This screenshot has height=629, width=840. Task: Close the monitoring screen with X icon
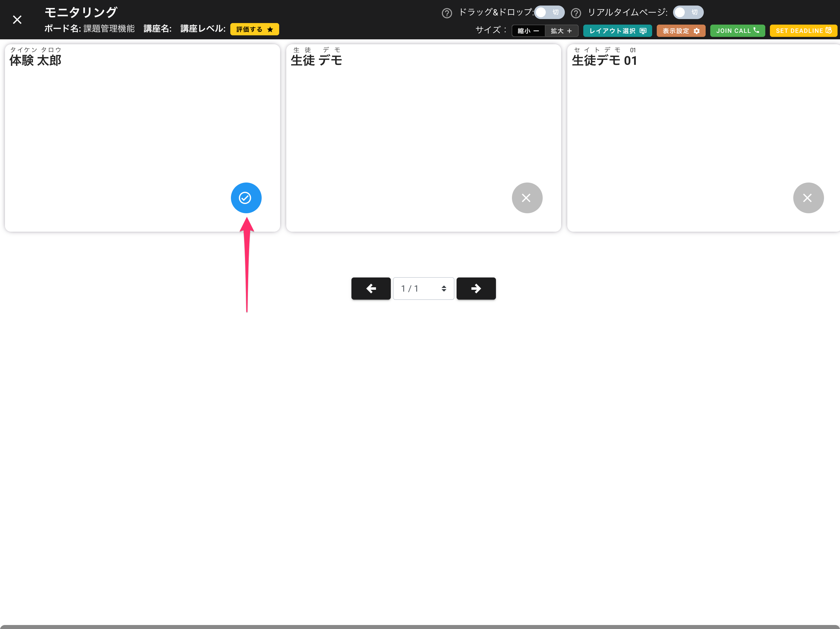coord(17,20)
